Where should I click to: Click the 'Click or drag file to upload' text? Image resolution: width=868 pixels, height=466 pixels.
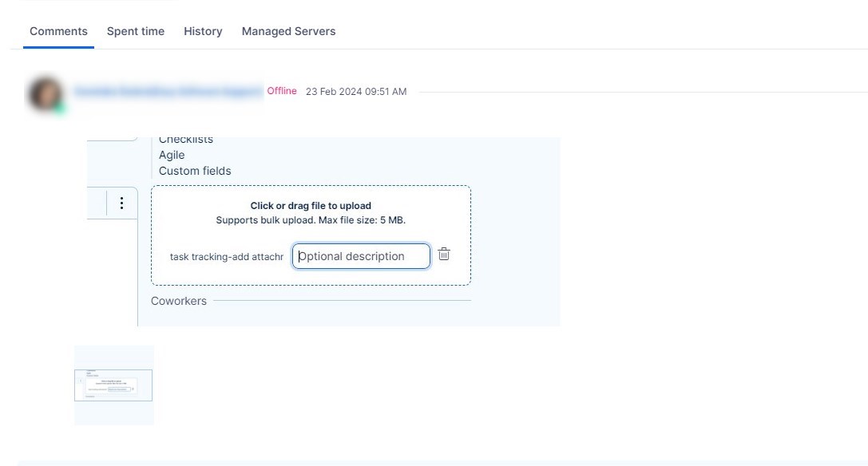click(311, 206)
